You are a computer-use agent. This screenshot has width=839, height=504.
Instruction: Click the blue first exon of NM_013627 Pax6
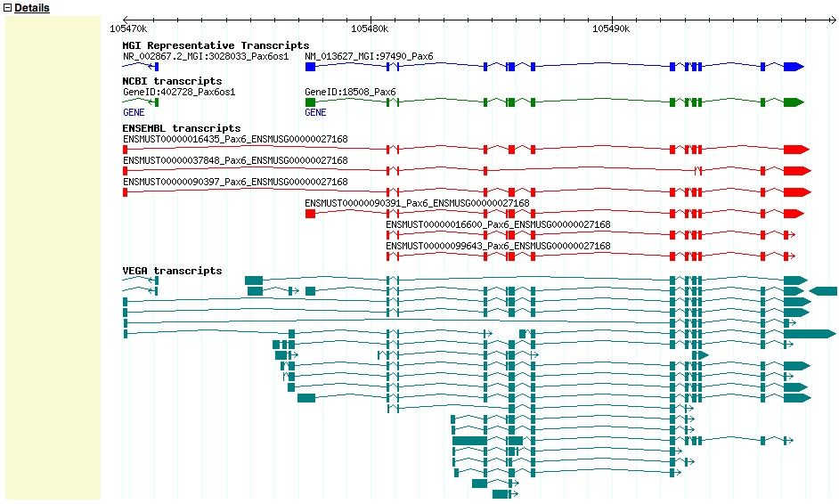(x=310, y=67)
